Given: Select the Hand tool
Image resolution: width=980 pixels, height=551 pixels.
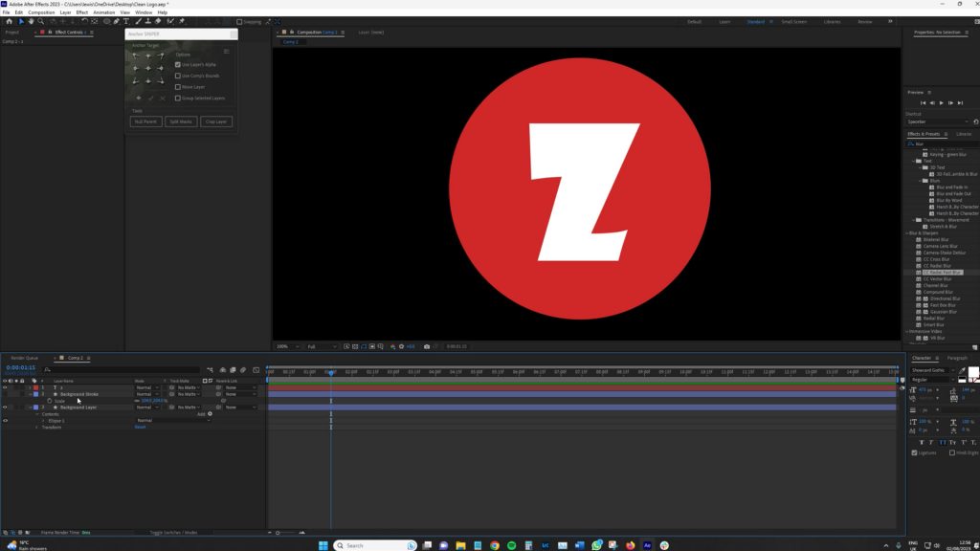Looking at the screenshot, I should click(x=31, y=21).
